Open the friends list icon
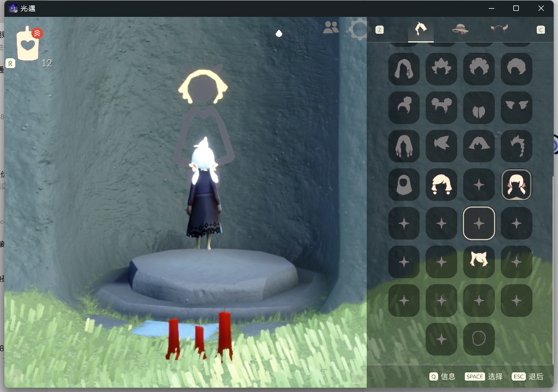The height and width of the screenshot is (392, 558). pyautogui.click(x=331, y=27)
